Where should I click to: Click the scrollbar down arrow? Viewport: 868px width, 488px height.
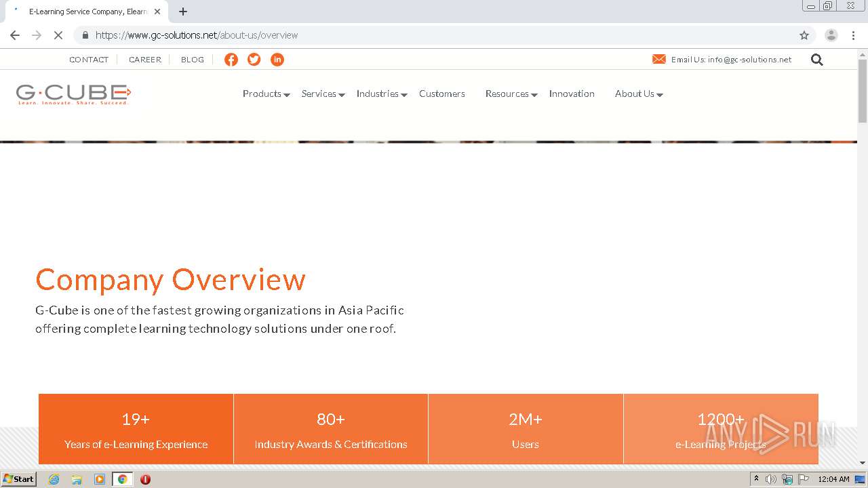(863, 463)
